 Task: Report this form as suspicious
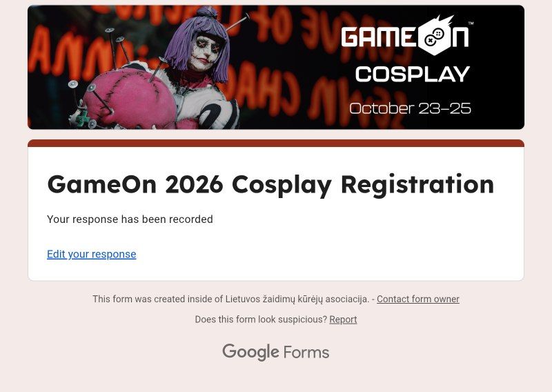343,320
